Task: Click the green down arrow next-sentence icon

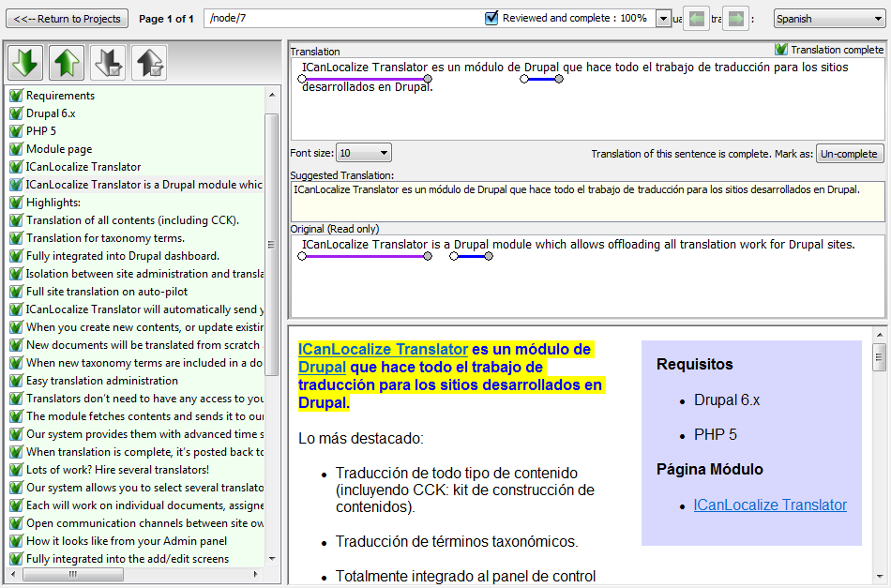Action: click(x=25, y=63)
